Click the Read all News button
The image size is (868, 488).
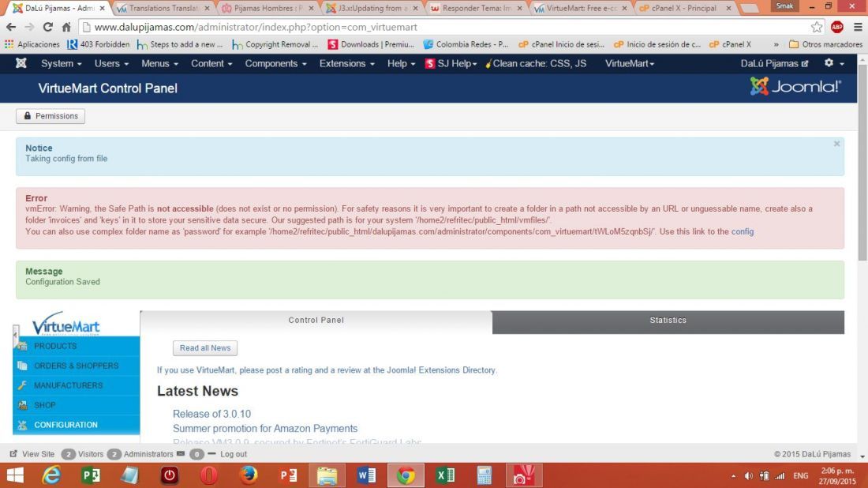(205, 348)
